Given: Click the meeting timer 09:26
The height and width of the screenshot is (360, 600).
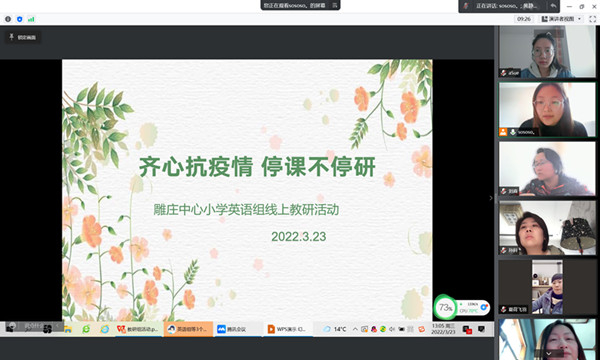Looking at the screenshot, I should tap(524, 19).
